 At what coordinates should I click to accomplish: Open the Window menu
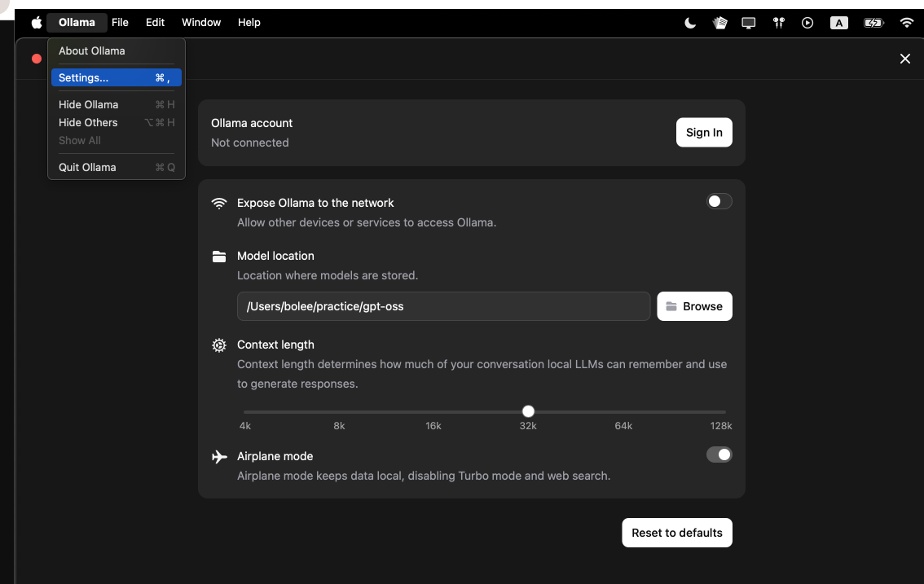coord(201,22)
